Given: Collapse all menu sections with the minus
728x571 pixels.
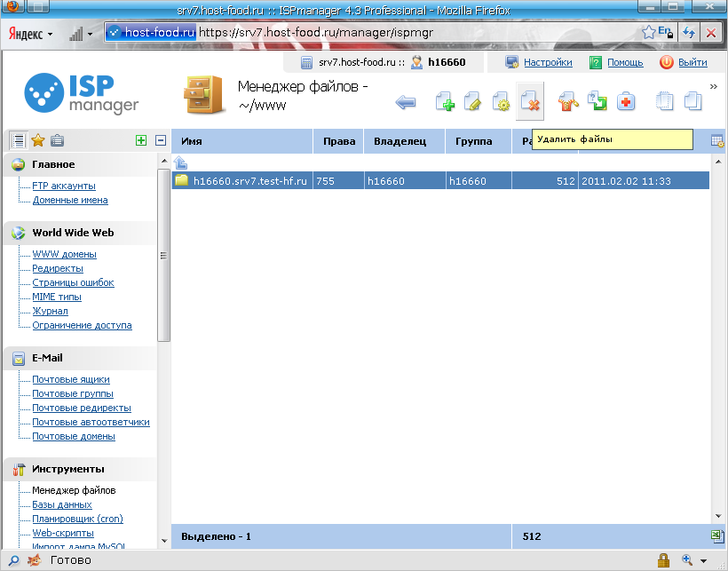Looking at the screenshot, I should (x=161, y=140).
